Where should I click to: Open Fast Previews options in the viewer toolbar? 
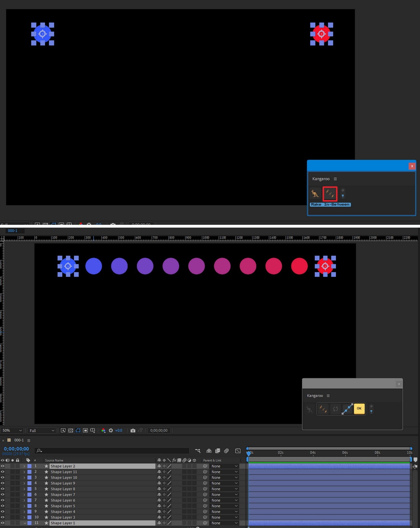(63, 430)
